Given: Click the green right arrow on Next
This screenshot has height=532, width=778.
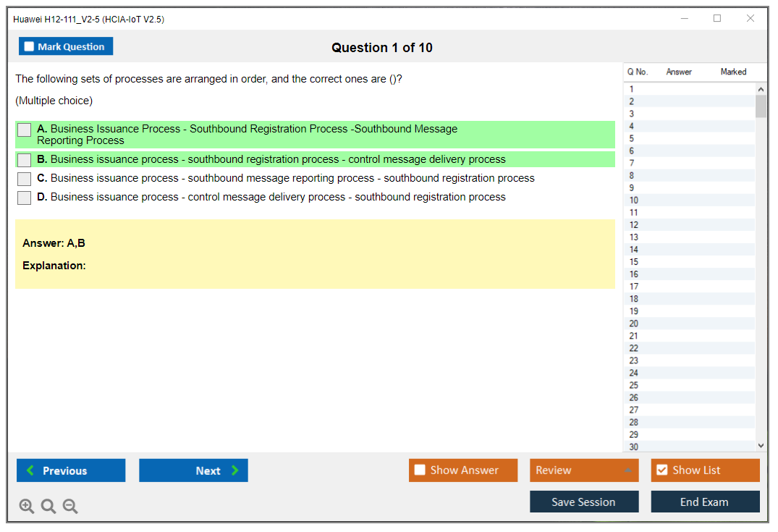Looking at the screenshot, I should 234,470.
